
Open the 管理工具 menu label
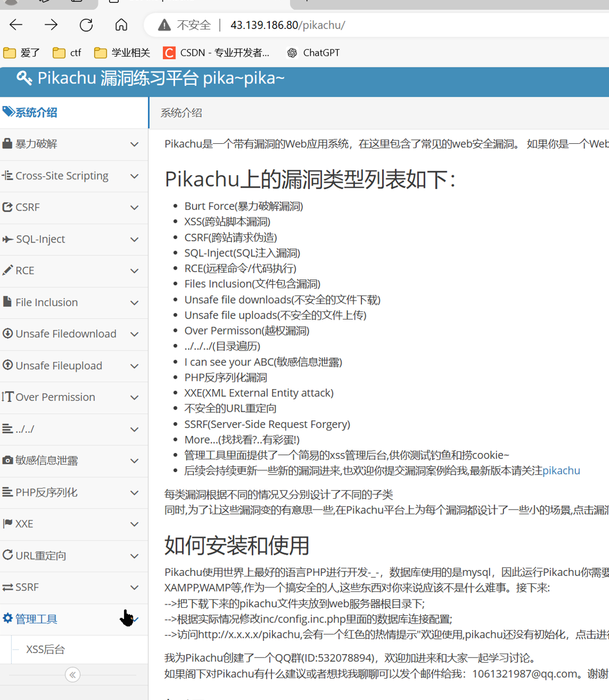point(37,619)
